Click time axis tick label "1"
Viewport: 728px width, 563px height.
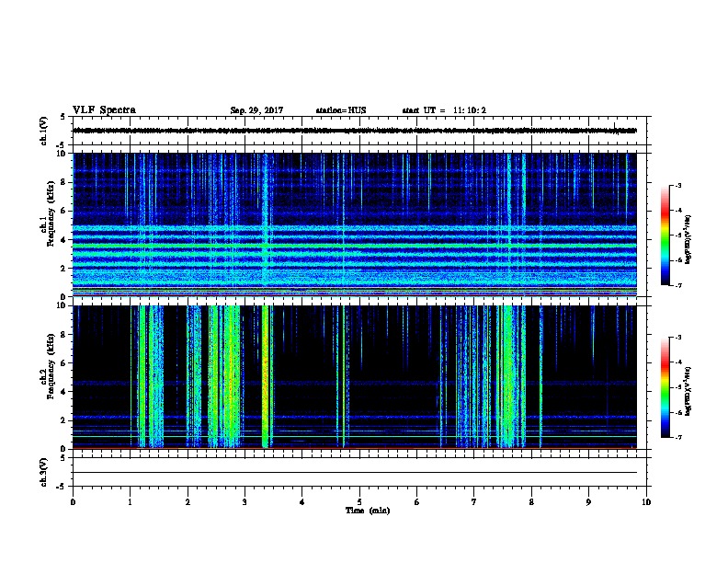(x=130, y=502)
